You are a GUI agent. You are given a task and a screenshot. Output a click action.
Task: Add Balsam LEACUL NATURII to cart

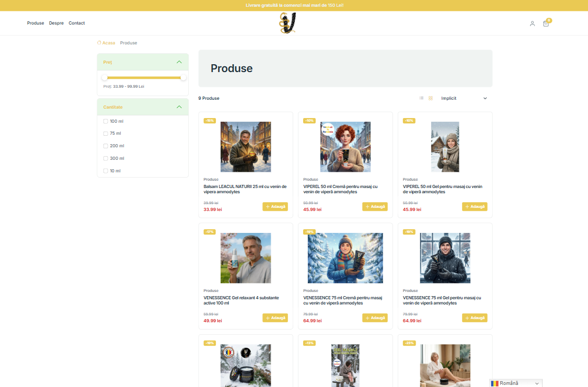275,206
